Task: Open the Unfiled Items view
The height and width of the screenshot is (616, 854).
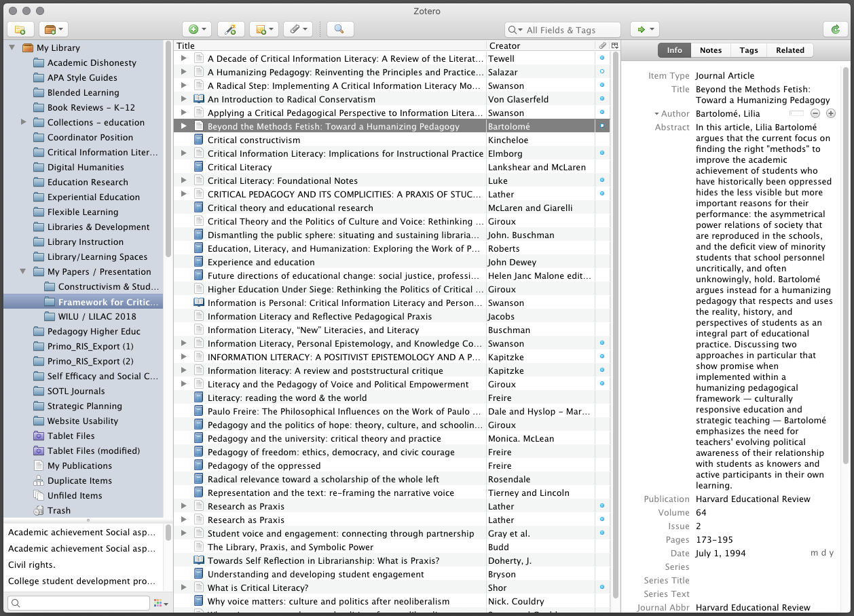Action: pos(75,495)
